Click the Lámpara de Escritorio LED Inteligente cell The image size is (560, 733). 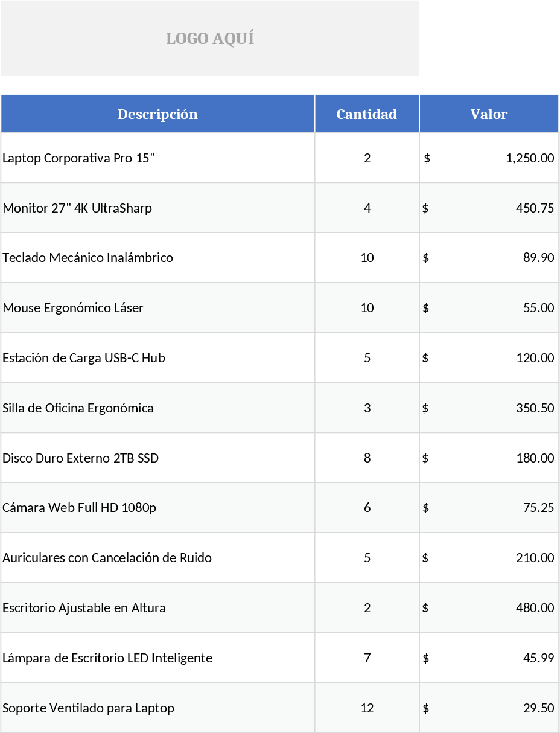point(107,658)
